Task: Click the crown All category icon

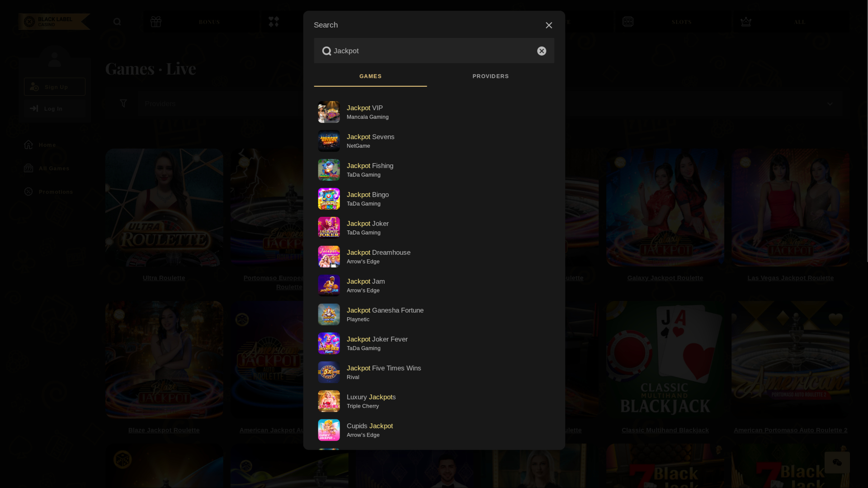Action: [x=746, y=22]
